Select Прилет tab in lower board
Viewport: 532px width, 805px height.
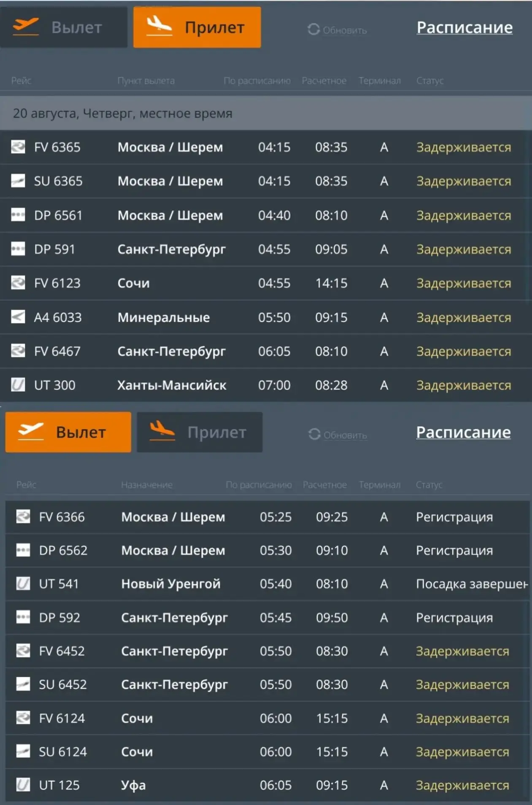(200, 432)
